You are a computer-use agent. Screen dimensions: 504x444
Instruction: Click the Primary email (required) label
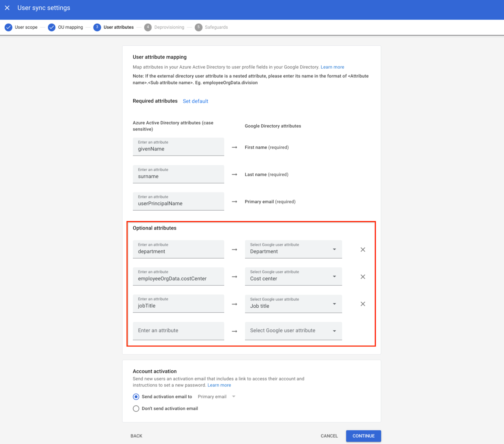[x=270, y=202]
